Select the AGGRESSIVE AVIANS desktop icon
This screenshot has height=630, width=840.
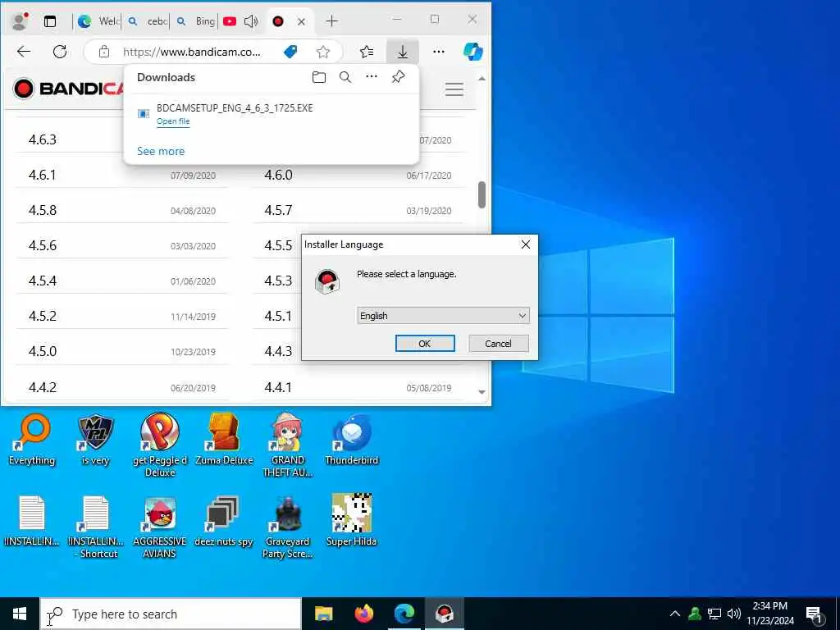tap(160, 527)
